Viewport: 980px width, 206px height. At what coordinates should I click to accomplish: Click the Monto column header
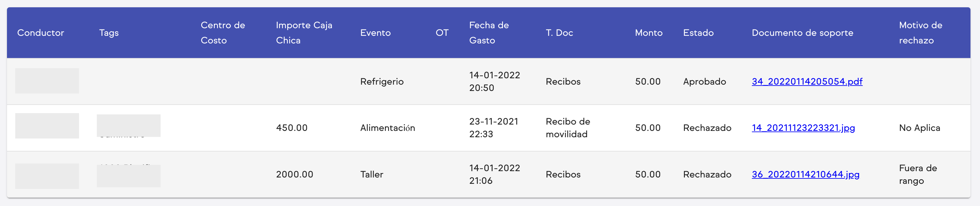[x=649, y=33]
